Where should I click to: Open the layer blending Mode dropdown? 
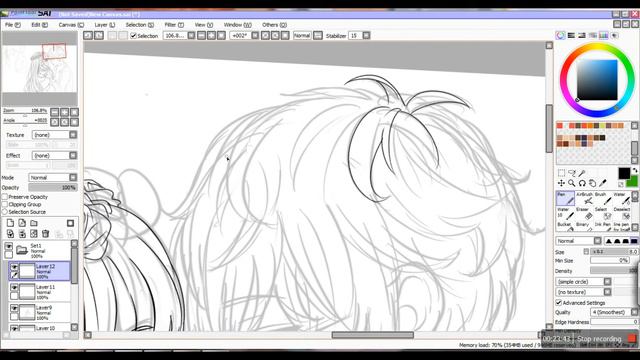(x=53, y=178)
